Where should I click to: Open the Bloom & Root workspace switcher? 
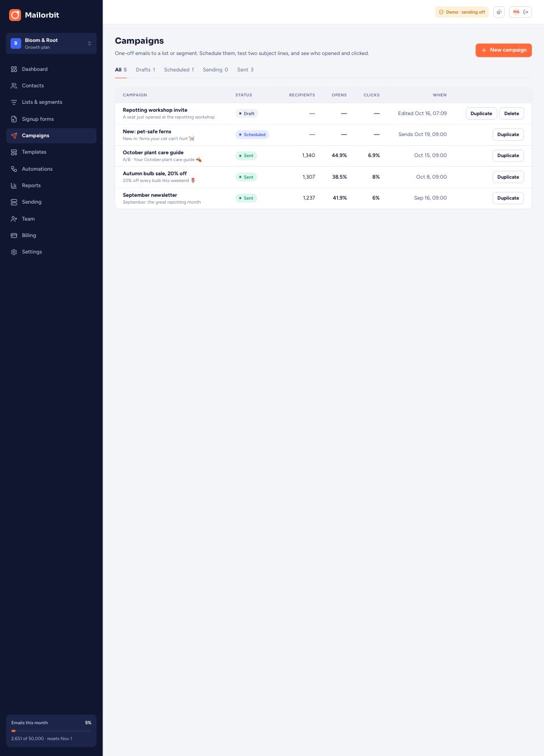tap(51, 44)
